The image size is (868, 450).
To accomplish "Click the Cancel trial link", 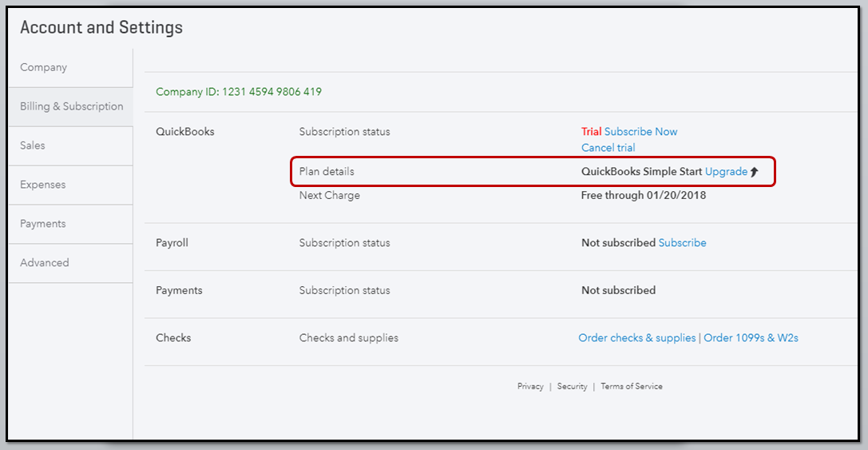I will tap(608, 148).
